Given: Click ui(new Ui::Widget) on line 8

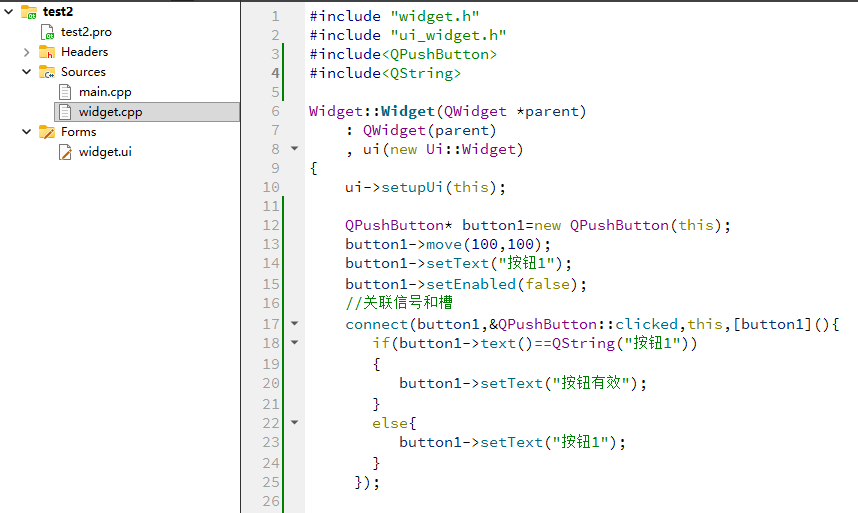Looking at the screenshot, I should pyautogui.click(x=443, y=149).
